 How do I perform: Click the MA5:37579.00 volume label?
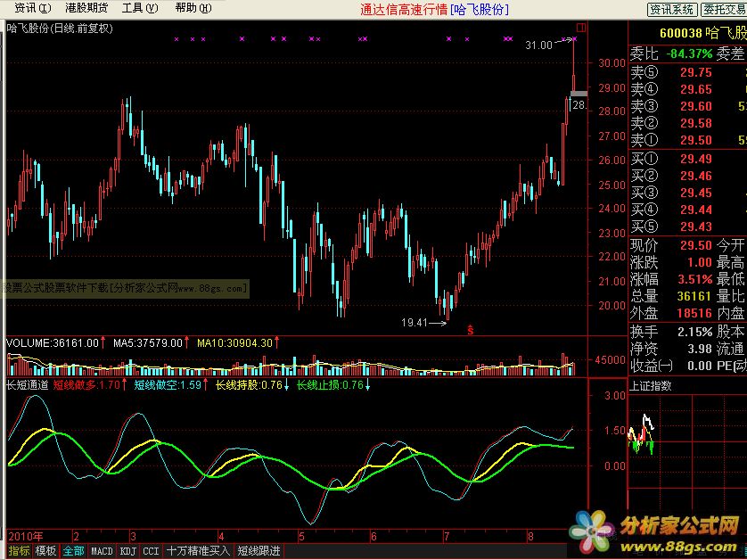pyautogui.click(x=148, y=342)
